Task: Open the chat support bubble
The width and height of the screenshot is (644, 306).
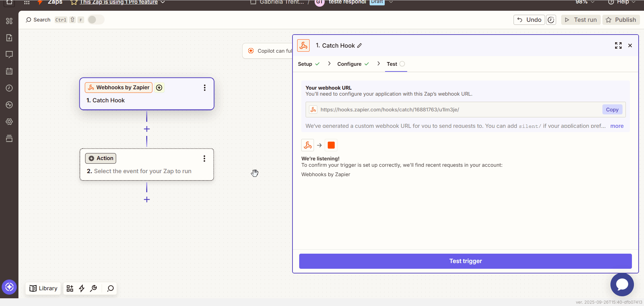Action: pos(622,284)
